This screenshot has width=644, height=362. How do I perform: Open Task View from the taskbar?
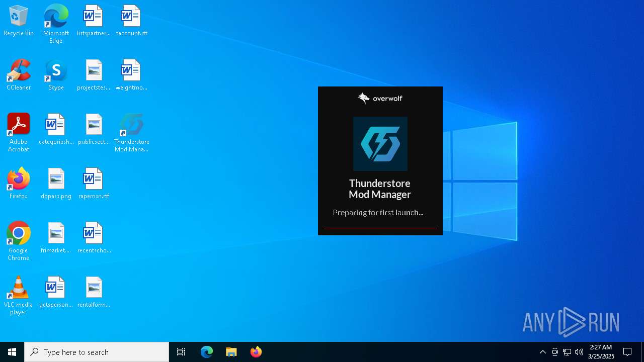coord(181,352)
